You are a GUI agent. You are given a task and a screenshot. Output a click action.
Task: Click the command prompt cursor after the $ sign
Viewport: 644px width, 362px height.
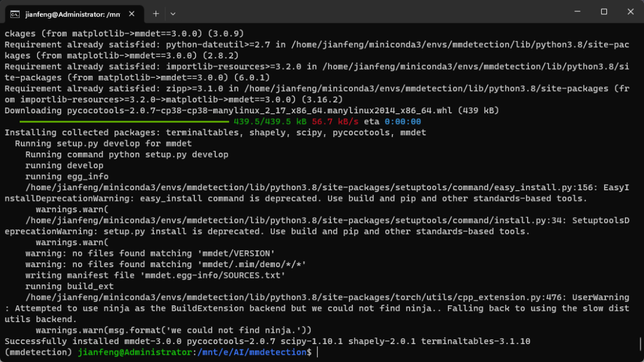click(318, 352)
